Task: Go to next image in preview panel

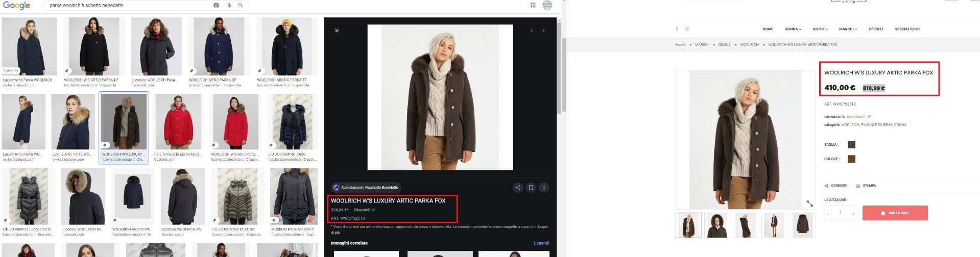Action: click(543, 31)
